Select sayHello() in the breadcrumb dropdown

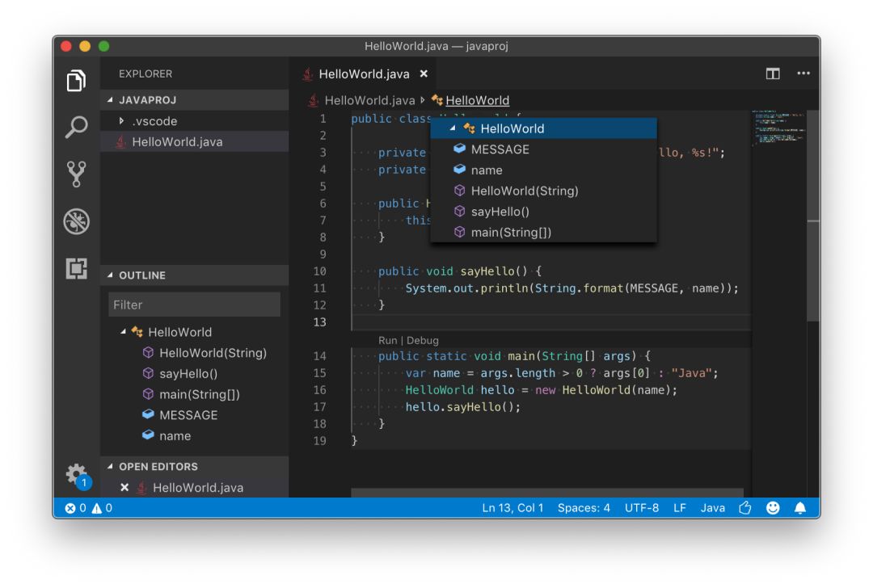point(500,212)
